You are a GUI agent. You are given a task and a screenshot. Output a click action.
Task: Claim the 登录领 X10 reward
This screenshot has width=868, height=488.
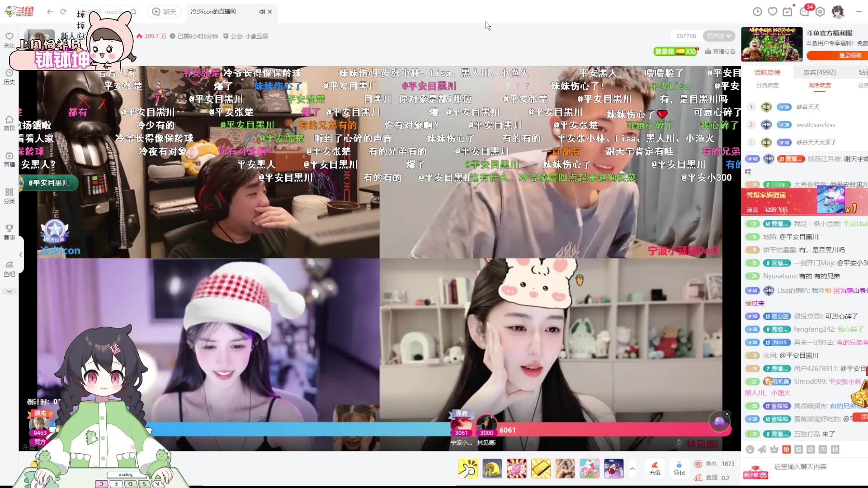click(675, 52)
